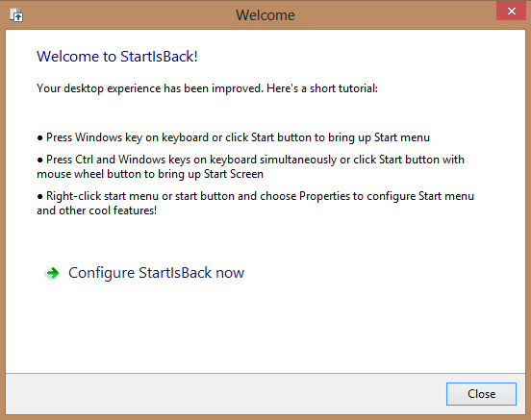Click the Ctrl and Windows keys tip

[x=251, y=166]
